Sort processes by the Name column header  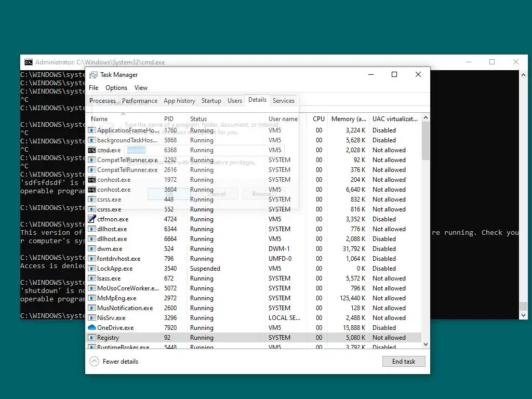(x=123, y=119)
